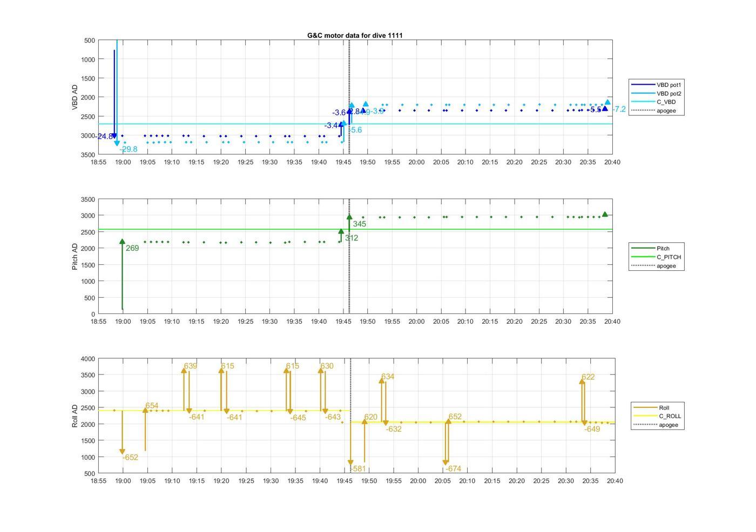
Task: Click the '652' roll label near 20:05
Action: (x=455, y=417)
